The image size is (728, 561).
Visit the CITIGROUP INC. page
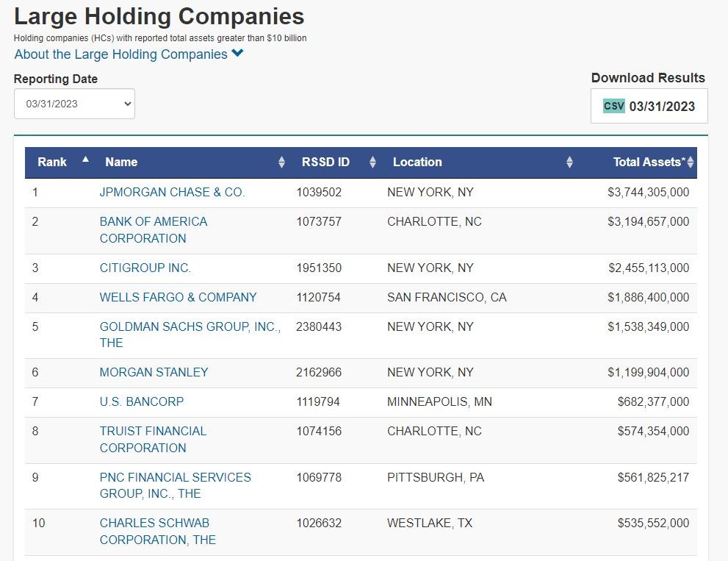pyautogui.click(x=145, y=268)
